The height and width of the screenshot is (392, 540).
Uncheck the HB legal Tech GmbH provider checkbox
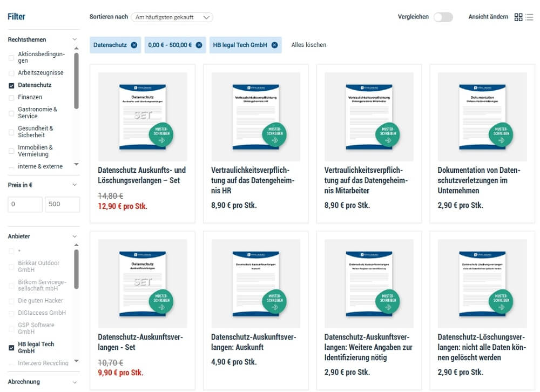click(12, 348)
